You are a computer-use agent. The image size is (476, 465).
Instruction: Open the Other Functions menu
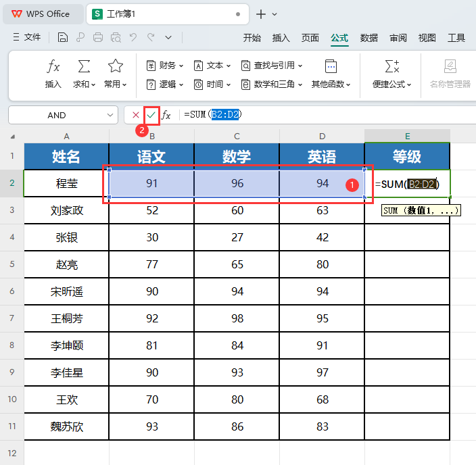coord(331,74)
